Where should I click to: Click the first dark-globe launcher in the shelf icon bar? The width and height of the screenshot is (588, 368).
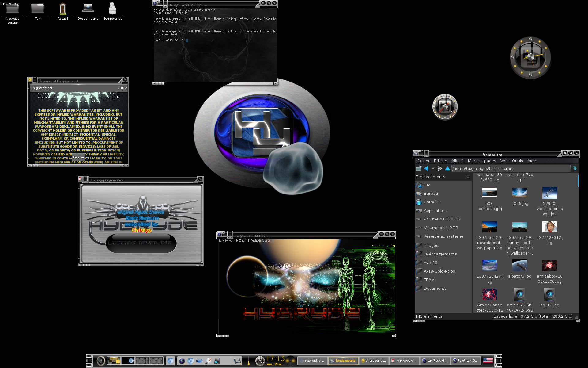point(182,361)
